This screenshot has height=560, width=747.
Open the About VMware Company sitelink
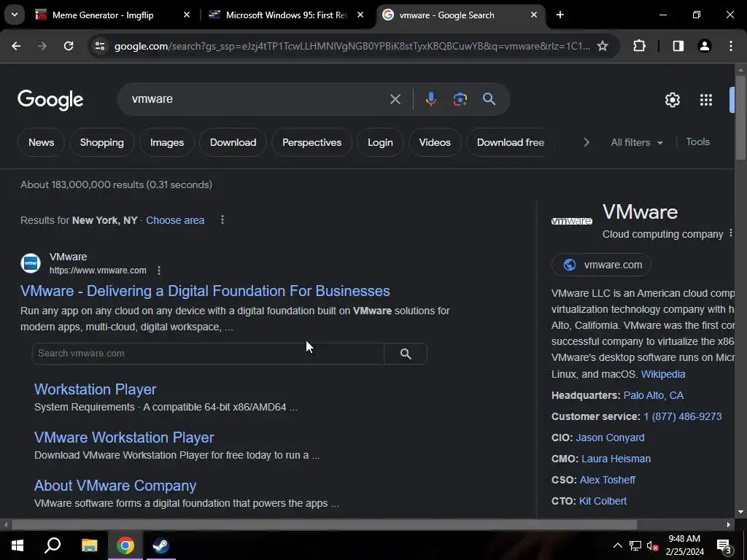(x=115, y=486)
